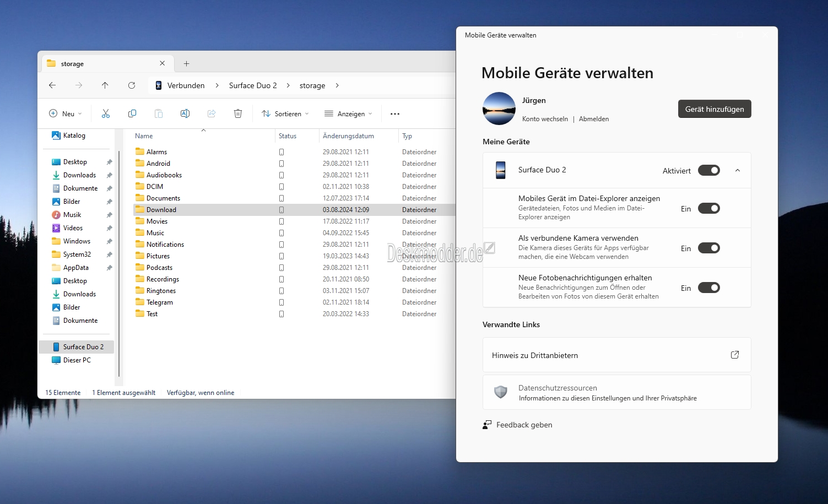Navigate up one folder level in Explorer

105,85
